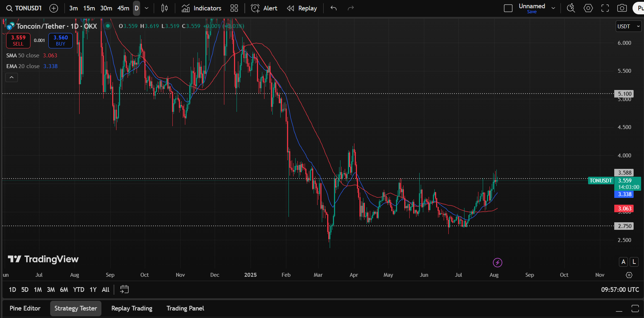Click the TradingView logo
Screen dimensions: 644x318
(43, 259)
